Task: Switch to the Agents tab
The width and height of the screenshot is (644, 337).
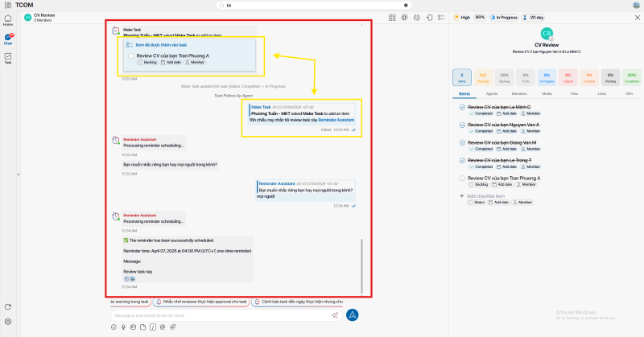Action: point(492,94)
